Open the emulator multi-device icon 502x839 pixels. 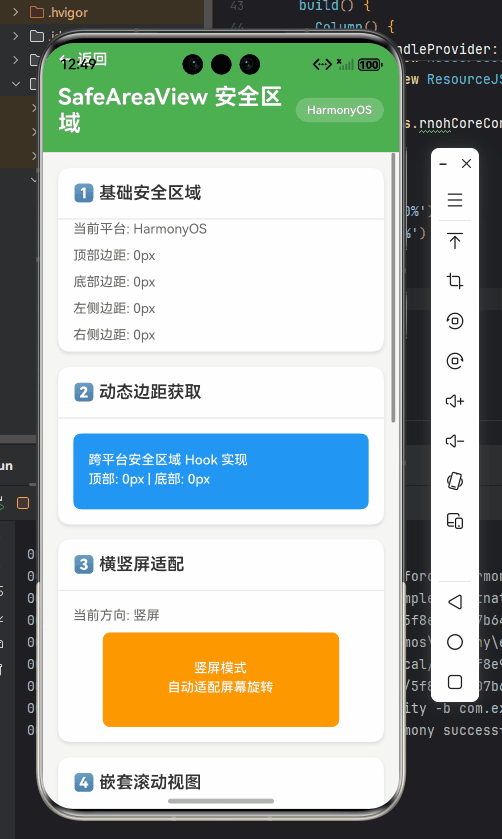(x=455, y=521)
